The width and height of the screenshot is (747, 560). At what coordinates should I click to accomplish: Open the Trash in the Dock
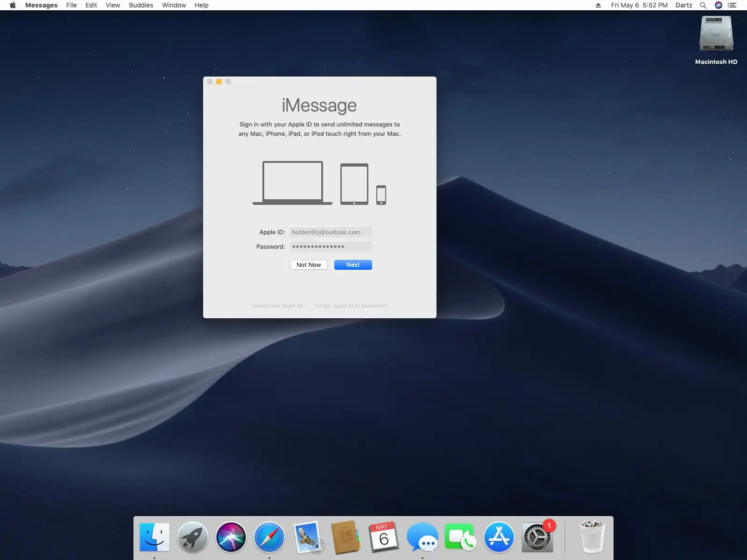tap(592, 537)
